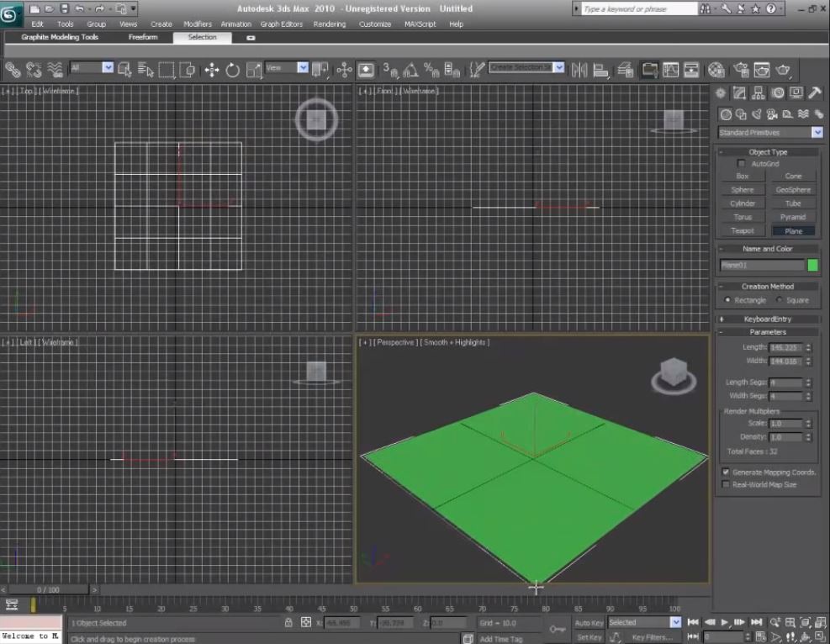
Task: Click the Select and Manipulate tool
Action: coord(344,70)
